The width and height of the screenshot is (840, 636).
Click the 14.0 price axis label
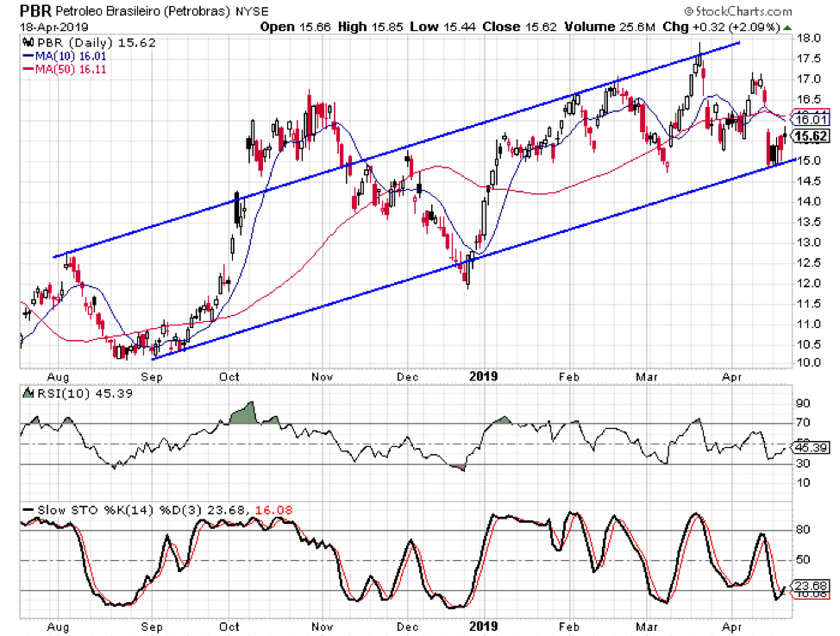coord(808,202)
